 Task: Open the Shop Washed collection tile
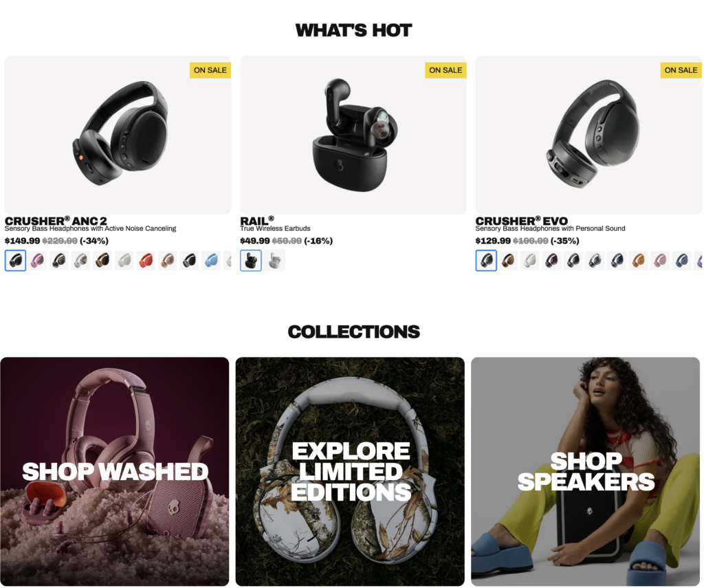coord(115,472)
